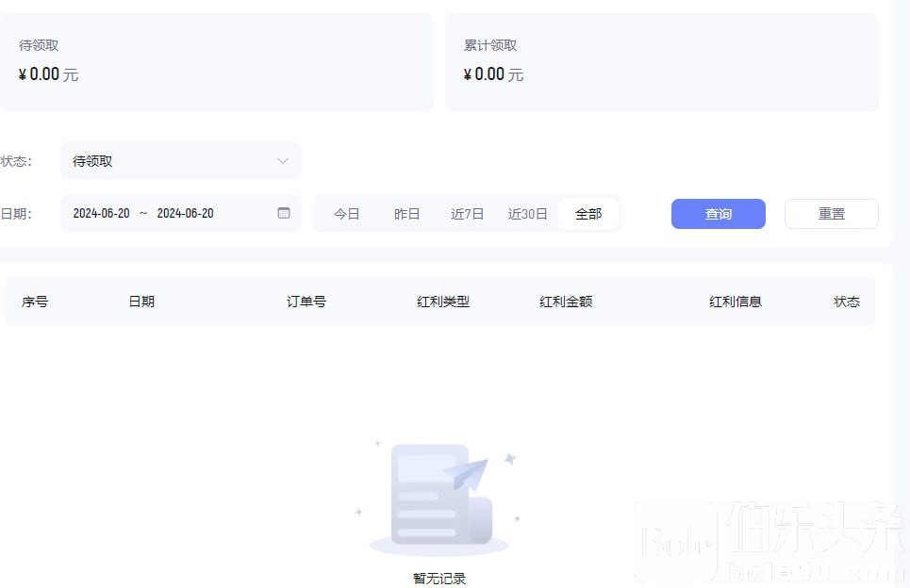Click the 红利信息 column header
The height and width of the screenshot is (588, 910).
pyautogui.click(x=736, y=302)
